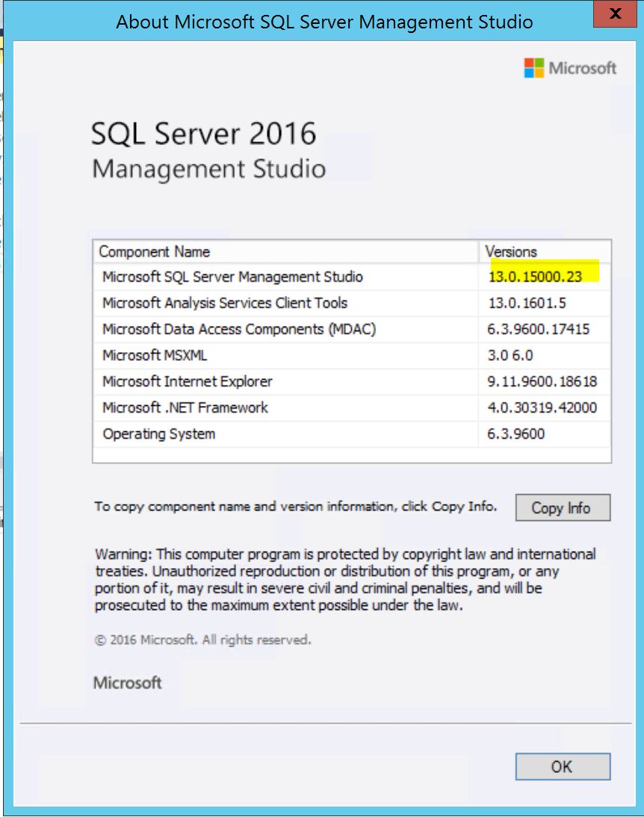Confirm the dialog with OK
644x817 pixels.
pos(563,766)
